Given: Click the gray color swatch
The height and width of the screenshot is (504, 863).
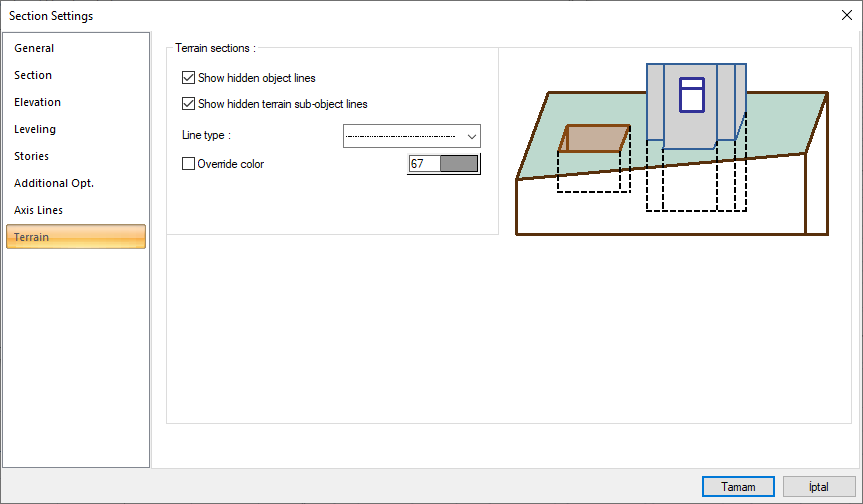Looking at the screenshot, I should [x=458, y=163].
